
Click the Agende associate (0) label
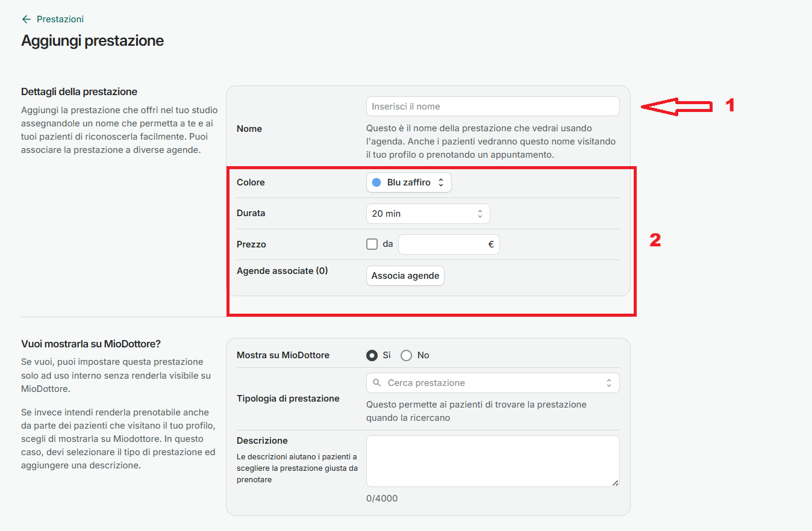click(x=283, y=271)
